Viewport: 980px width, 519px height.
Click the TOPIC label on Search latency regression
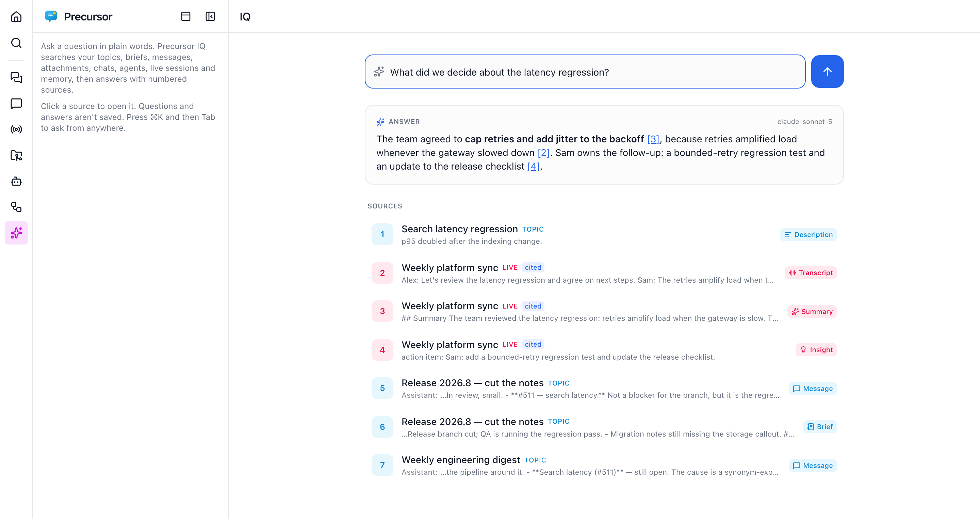pyautogui.click(x=533, y=229)
